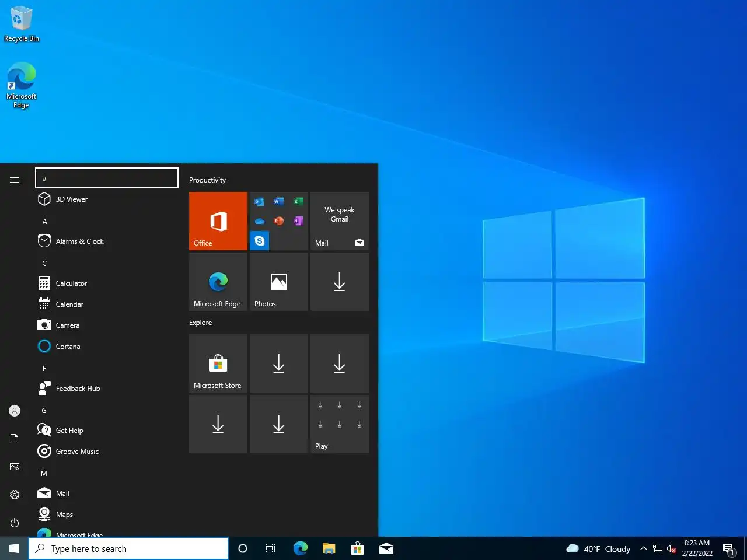Open the Photos tile

pos(279,282)
